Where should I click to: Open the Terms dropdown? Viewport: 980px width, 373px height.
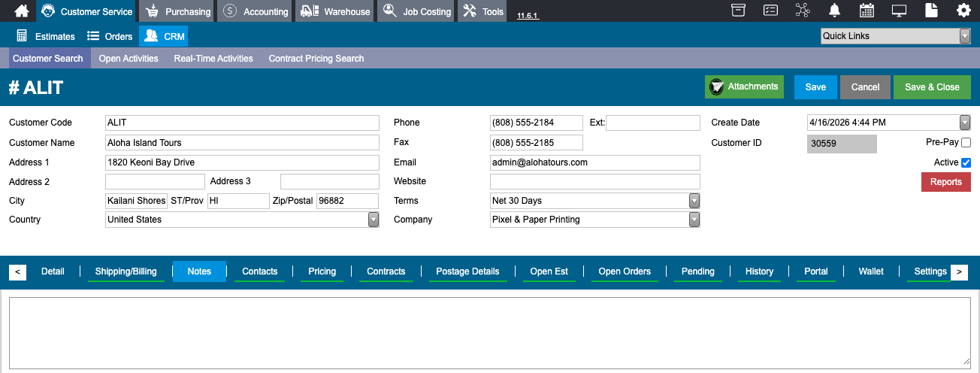point(694,201)
